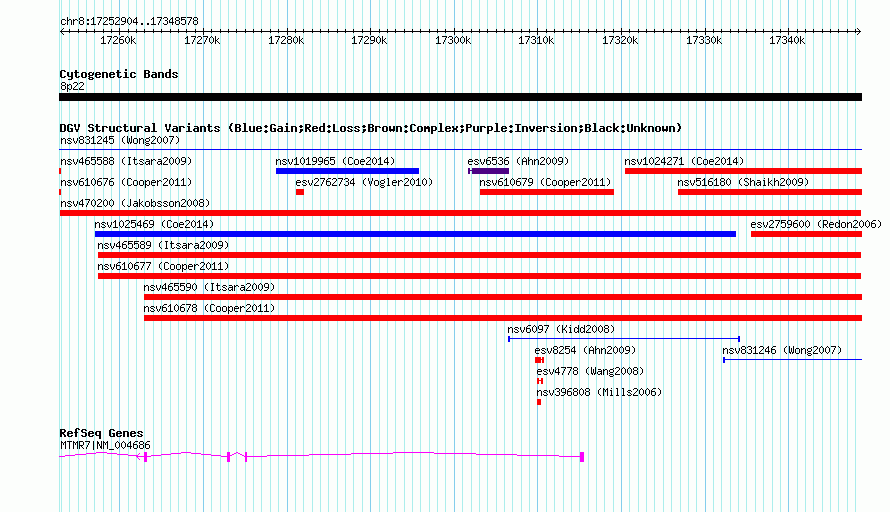This screenshot has height=512, width=890.
Task: Click the nsv610677 (Cooper2011) red loss bar
Action: pyautogui.click(x=479, y=276)
